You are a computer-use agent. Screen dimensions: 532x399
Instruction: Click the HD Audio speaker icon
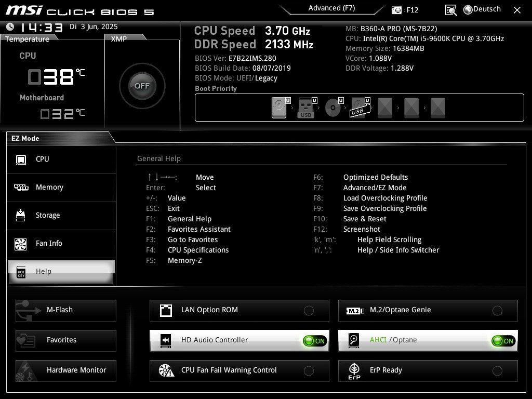(x=166, y=340)
